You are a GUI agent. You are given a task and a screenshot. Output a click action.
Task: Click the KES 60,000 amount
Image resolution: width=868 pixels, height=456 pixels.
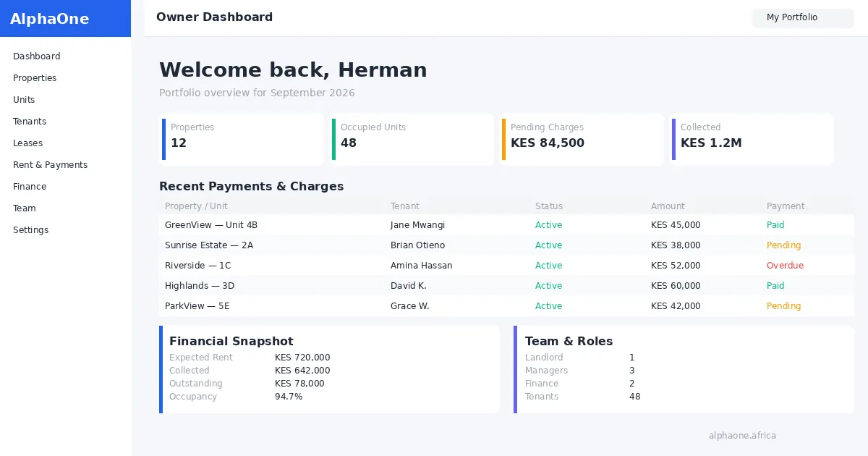tap(676, 286)
